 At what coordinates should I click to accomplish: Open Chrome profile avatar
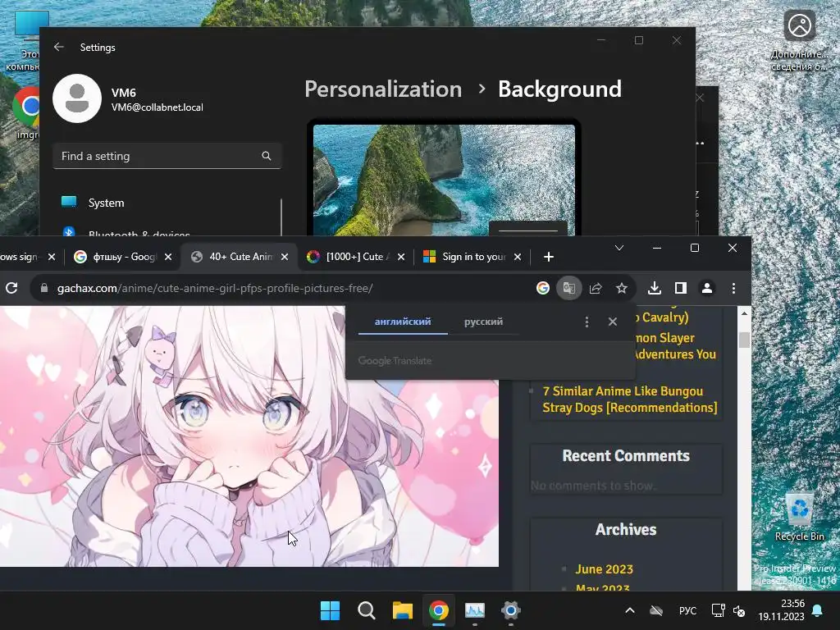(707, 288)
